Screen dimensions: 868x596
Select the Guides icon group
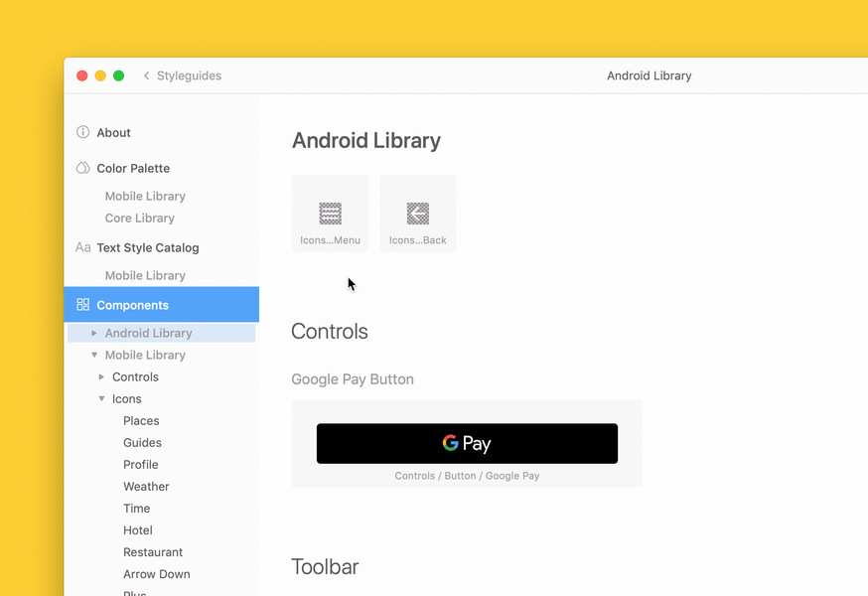pos(142,443)
